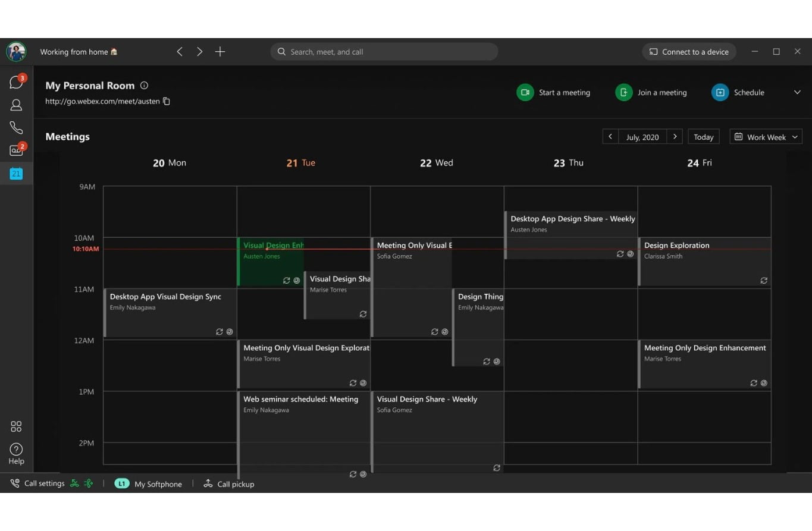Click the Working from home status text
This screenshot has width=812, height=531.
[79, 52]
